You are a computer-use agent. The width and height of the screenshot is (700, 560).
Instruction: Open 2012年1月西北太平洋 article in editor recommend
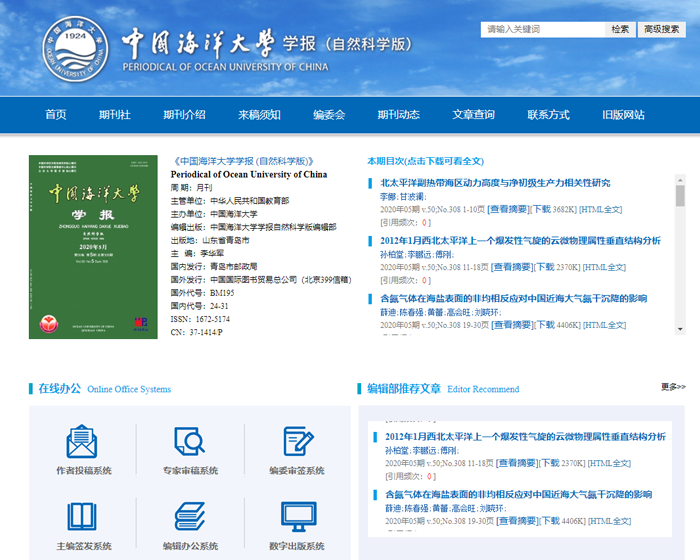(525, 437)
